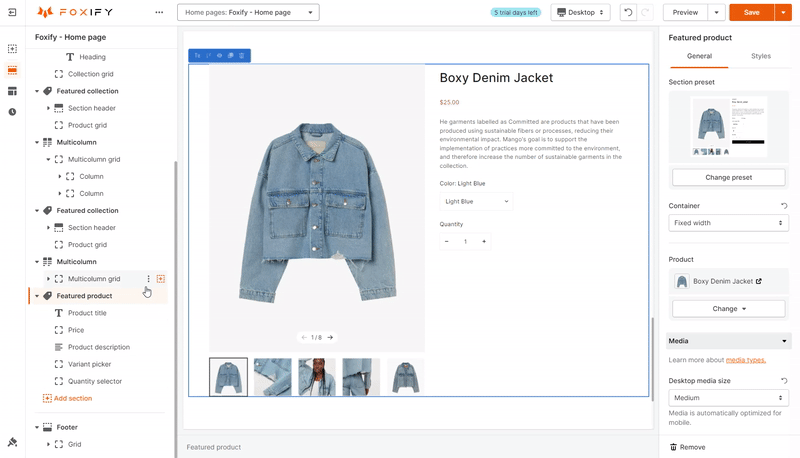The image size is (800, 458).
Task: Click the Preview button
Action: point(685,12)
